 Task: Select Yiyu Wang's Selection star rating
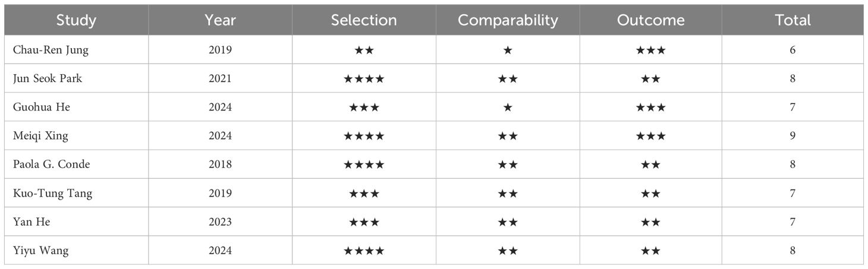click(364, 251)
